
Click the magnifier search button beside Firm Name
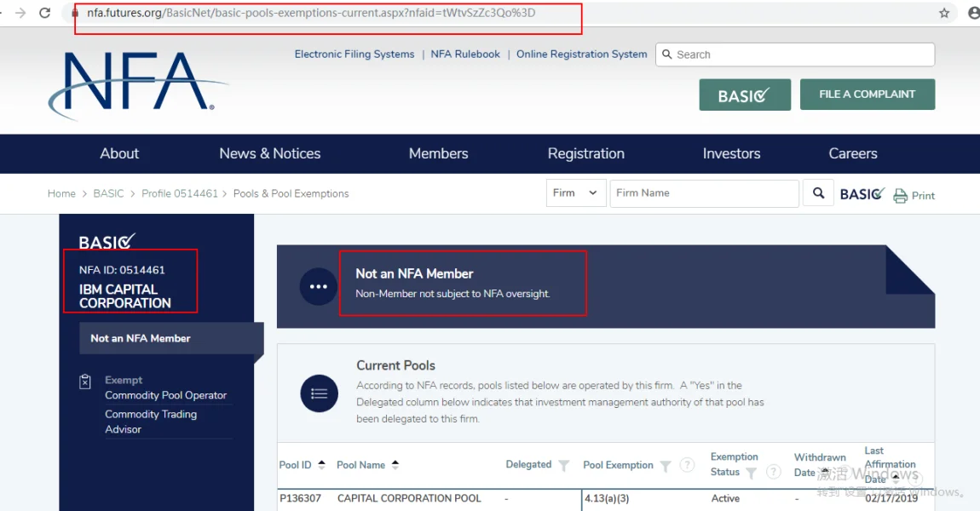point(818,193)
